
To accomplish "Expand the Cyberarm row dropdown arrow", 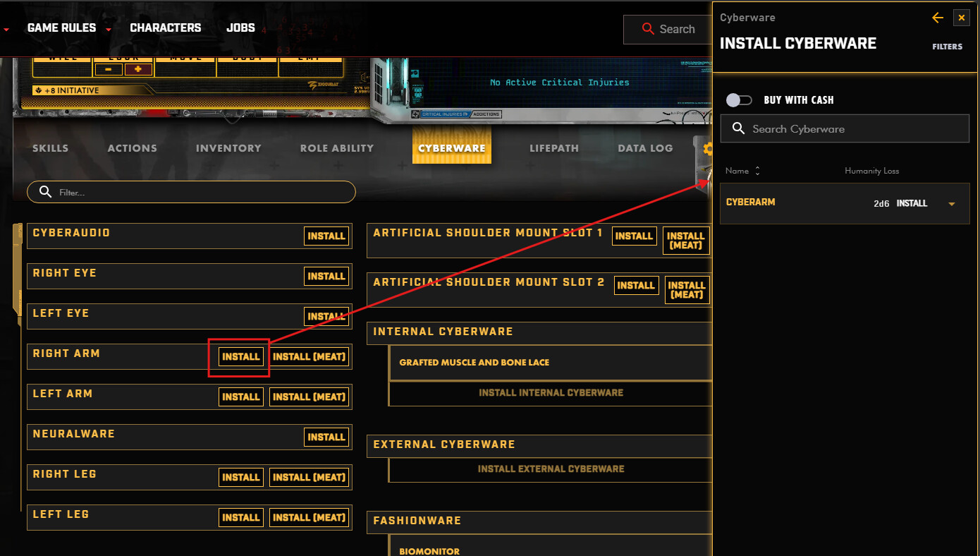I will pos(952,204).
